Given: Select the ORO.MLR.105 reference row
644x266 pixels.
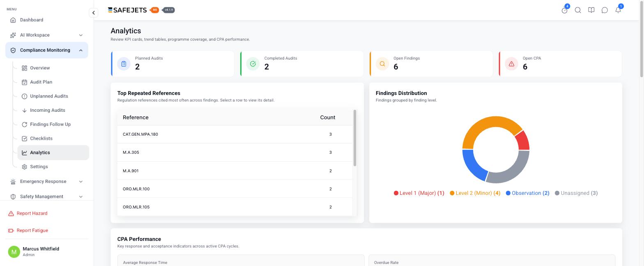Looking at the screenshot, I should click(x=235, y=207).
